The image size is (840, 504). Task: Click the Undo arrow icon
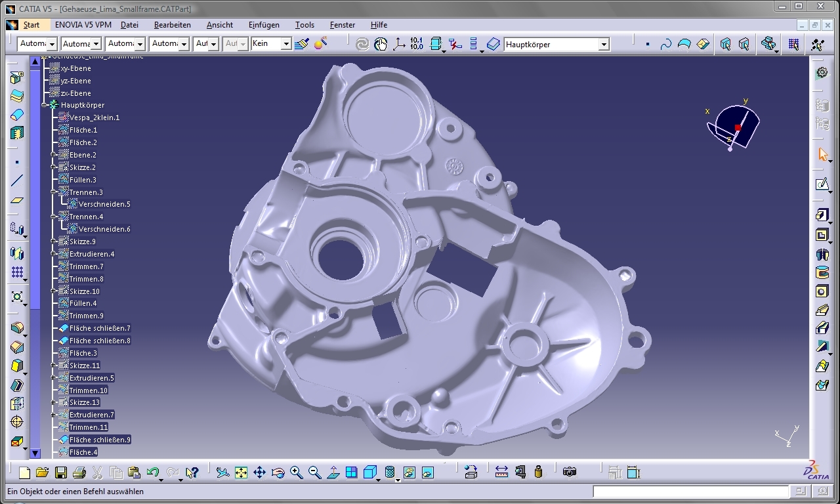pyautogui.click(x=153, y=472)
